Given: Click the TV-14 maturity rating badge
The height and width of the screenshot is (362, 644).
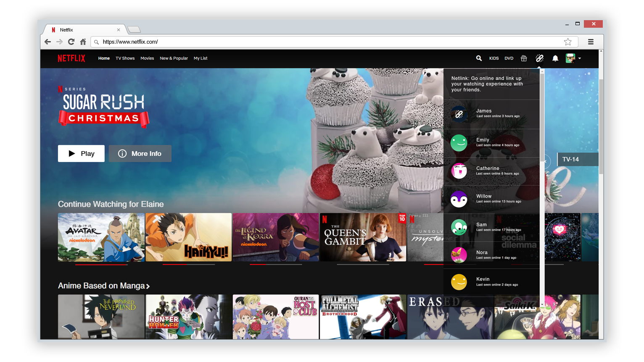Looking at the screenshot, I should (578, 159).
